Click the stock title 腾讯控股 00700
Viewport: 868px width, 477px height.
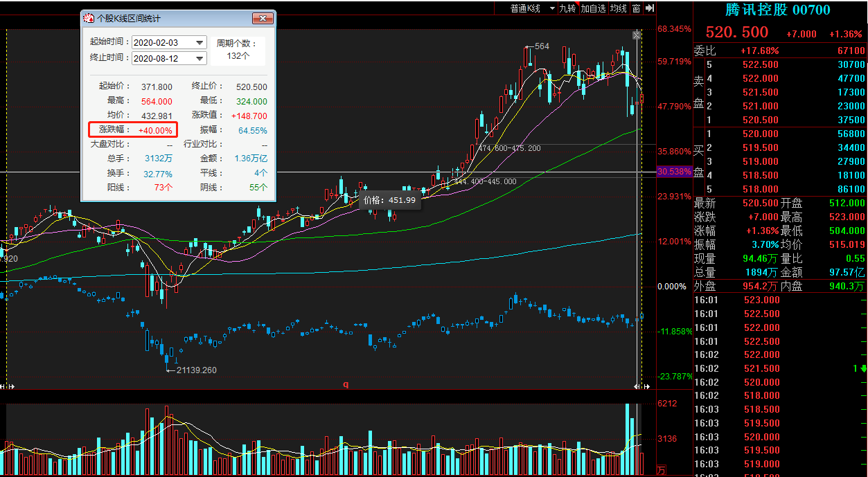click(x=777, y=10)
